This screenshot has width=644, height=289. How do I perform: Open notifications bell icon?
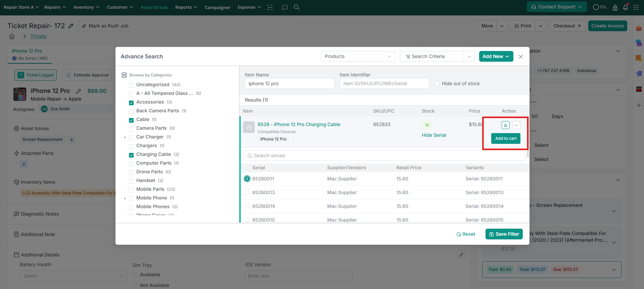626,7
